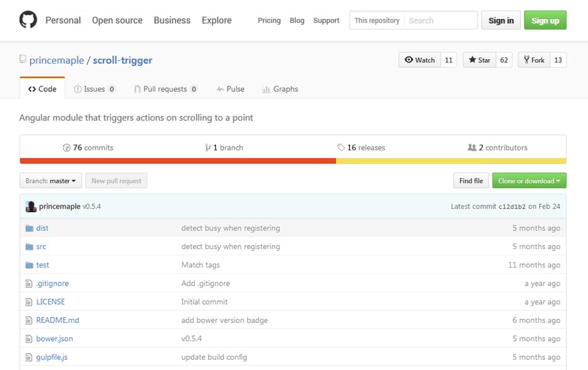The image size is (588, 370).
Task: Open the 'Match tags' commit message
Action: coord(201,265)
